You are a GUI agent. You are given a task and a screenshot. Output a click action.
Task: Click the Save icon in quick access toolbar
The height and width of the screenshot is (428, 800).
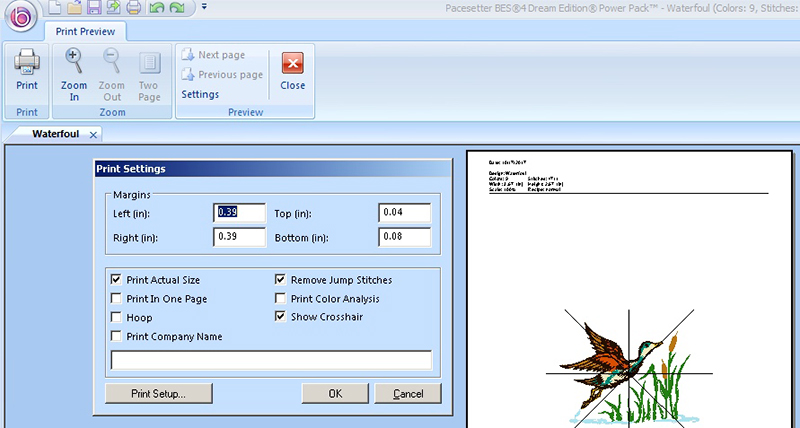(93, 8)
